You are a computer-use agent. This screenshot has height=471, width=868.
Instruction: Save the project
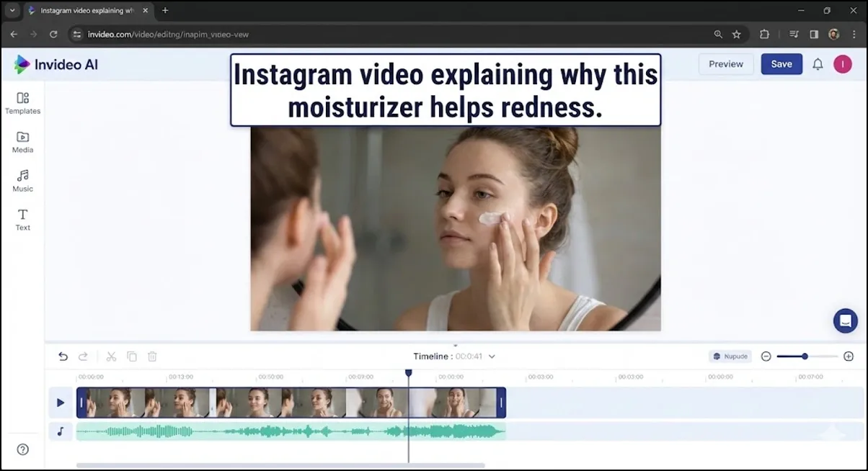coord(781,64)
